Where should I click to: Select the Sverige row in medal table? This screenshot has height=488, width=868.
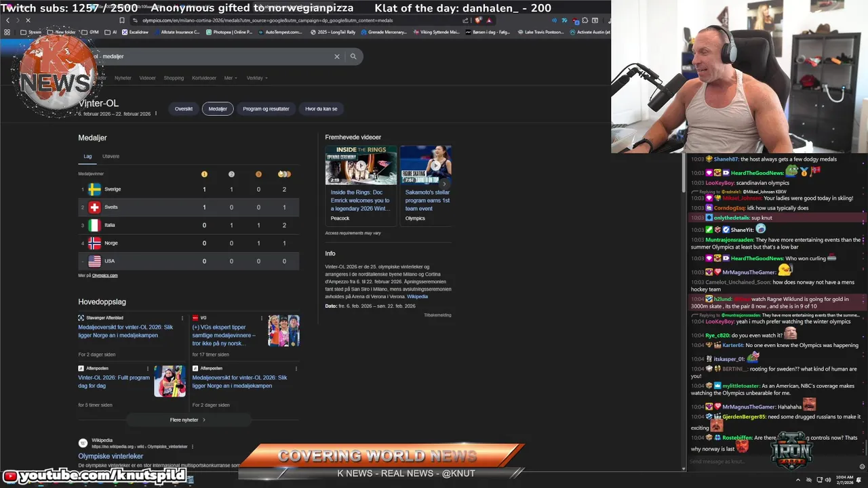click(189, 189)
